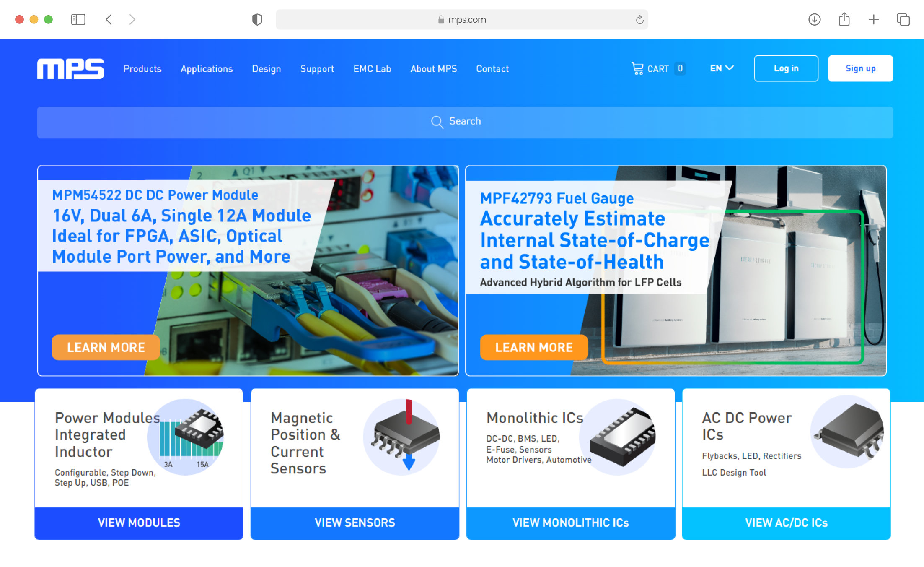Open the MPF42793 Fuel Gauge banner image
The height and width of the screenshot is (567, 924).
[x=676, y=270]
